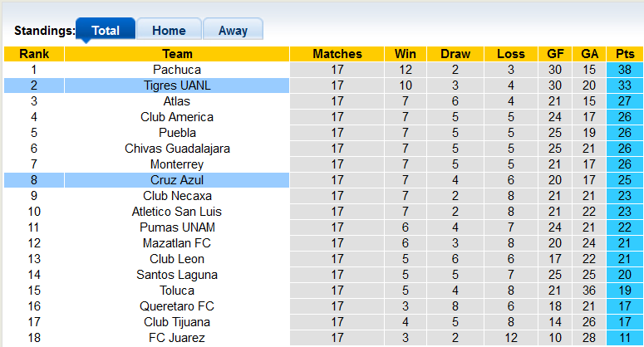Click Pachuca's 38 points cell

pos(624,70)
